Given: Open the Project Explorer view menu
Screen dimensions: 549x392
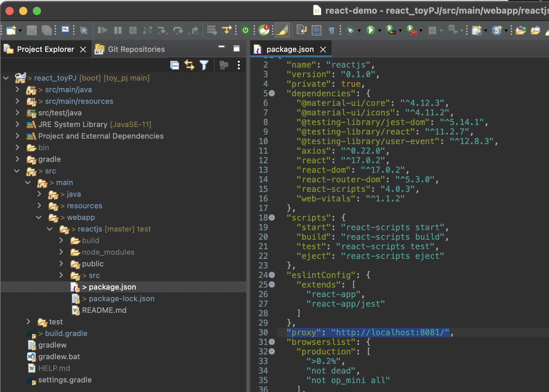Looking at the screenshot, I should point(238,65).
